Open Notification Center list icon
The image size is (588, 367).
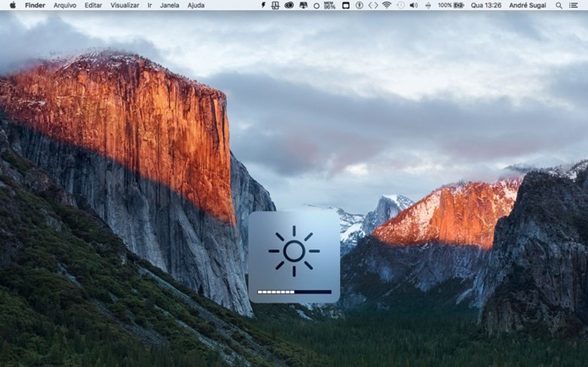coord(574,5)
